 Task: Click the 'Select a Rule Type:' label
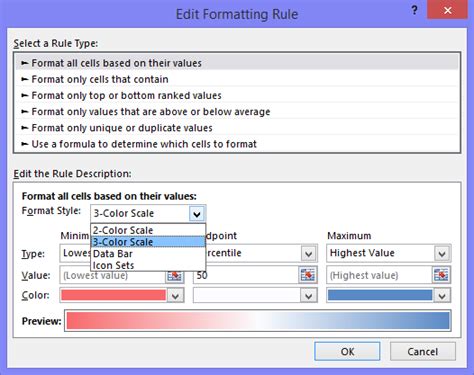[x=56, y=43]
